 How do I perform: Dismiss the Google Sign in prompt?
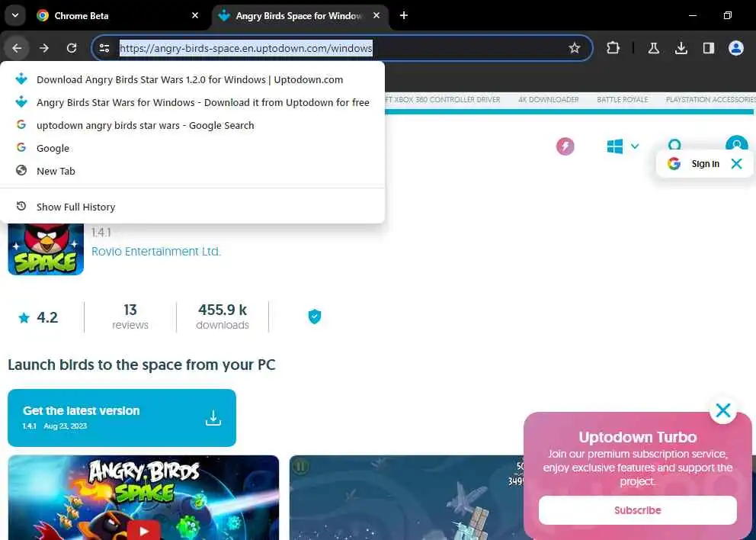tap(736, 163)
